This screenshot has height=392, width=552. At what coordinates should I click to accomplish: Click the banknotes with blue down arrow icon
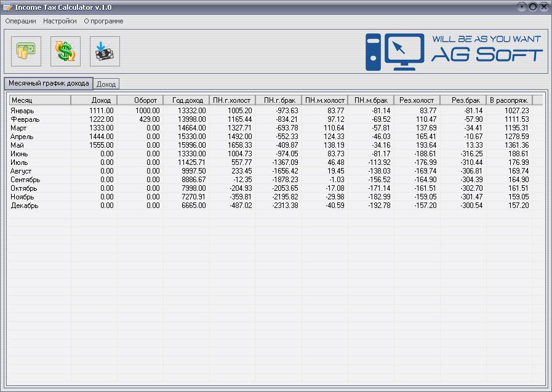pyautogui.click(x=105, y=51)
